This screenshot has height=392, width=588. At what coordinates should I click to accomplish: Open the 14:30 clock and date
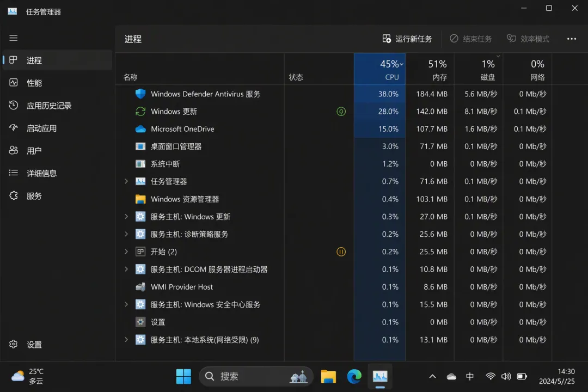pos(557,376)
